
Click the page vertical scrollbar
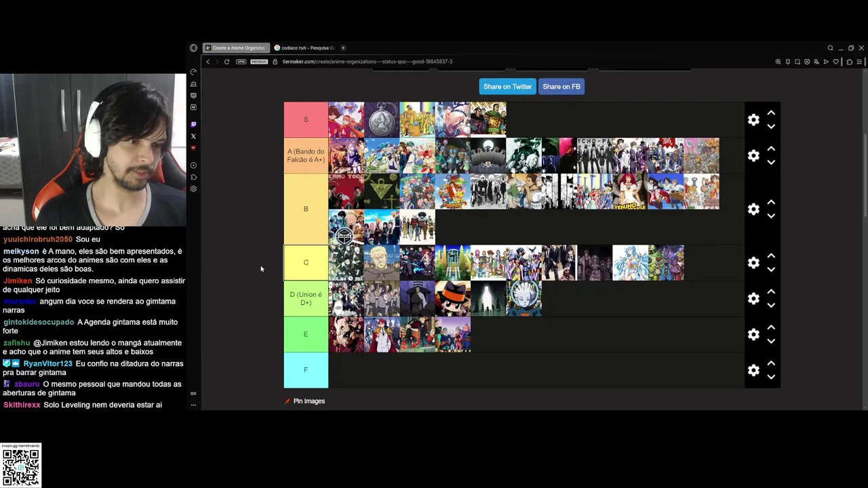(x=864, y=176)
